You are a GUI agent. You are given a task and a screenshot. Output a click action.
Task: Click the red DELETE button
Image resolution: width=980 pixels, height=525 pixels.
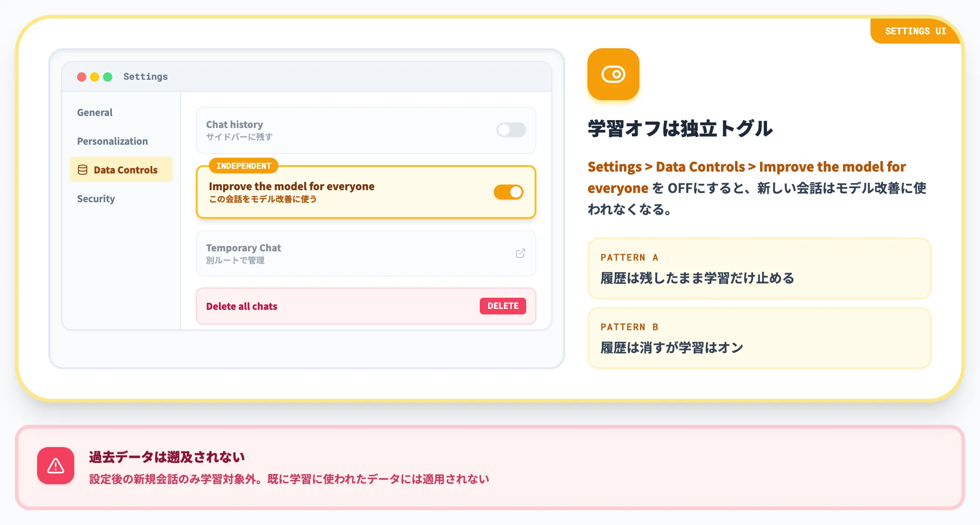(x=503, y=306)
